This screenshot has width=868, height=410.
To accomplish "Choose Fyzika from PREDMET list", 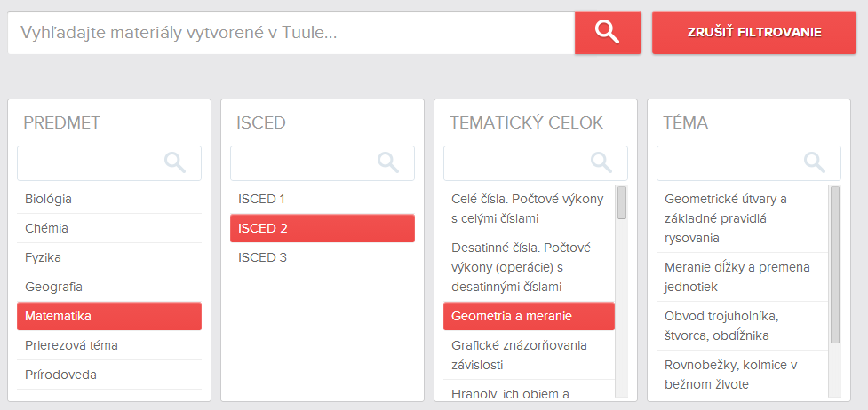I will tap(109, 257).
